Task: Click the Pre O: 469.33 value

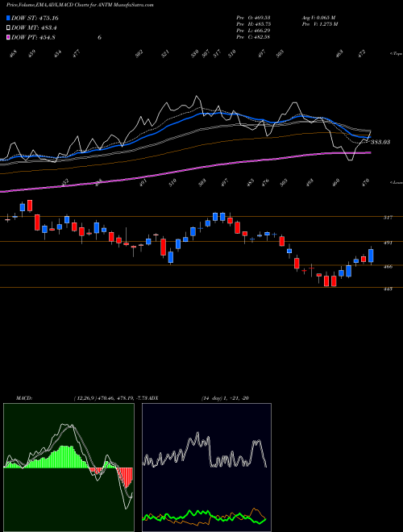Action: pos(253,18)
